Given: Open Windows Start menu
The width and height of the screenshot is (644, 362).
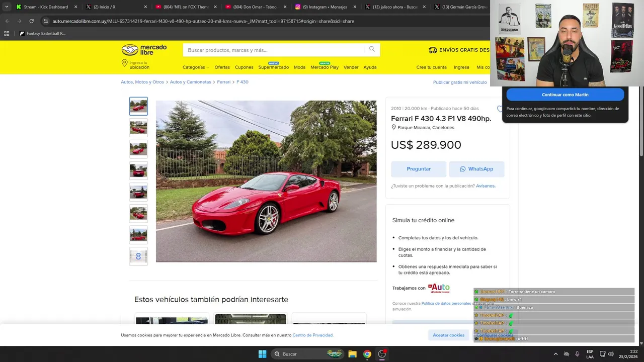Looking at the screenshot, I should pyautogui.click(x=262, y=354).
